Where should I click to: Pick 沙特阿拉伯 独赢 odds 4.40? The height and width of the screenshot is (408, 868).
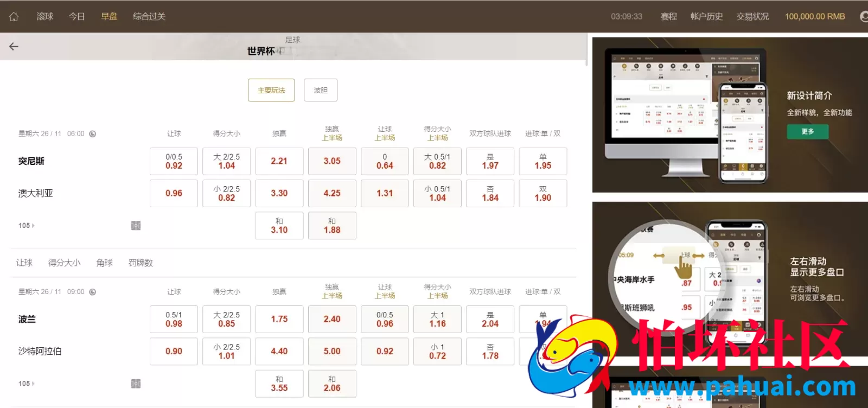tap(279, 351)
